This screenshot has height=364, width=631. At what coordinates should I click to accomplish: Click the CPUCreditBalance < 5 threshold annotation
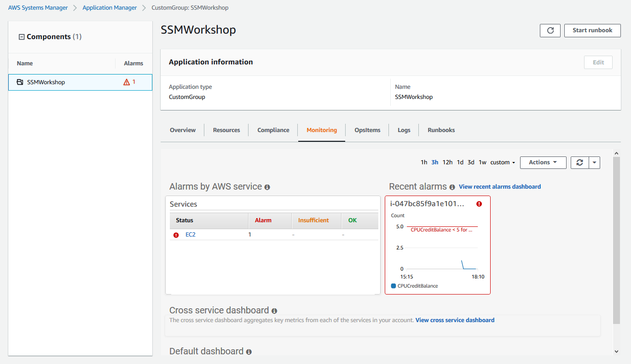[441, 230]
